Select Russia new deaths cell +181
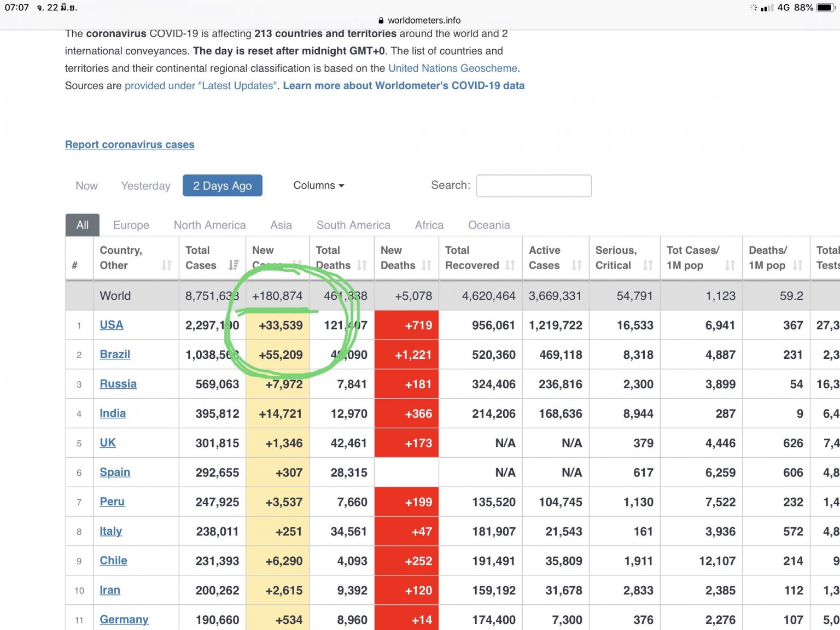This screenshot has width=840, height=630. [x=406, y=384]
